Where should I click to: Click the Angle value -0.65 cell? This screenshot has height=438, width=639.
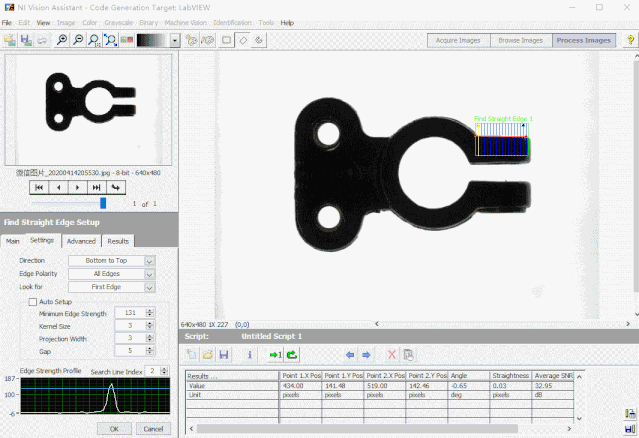(x=469, y=385)
